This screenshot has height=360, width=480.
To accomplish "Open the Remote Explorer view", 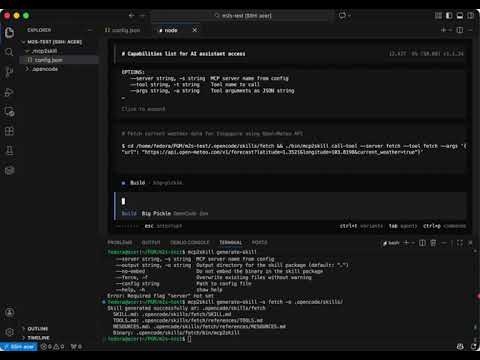I will point(9,112).
